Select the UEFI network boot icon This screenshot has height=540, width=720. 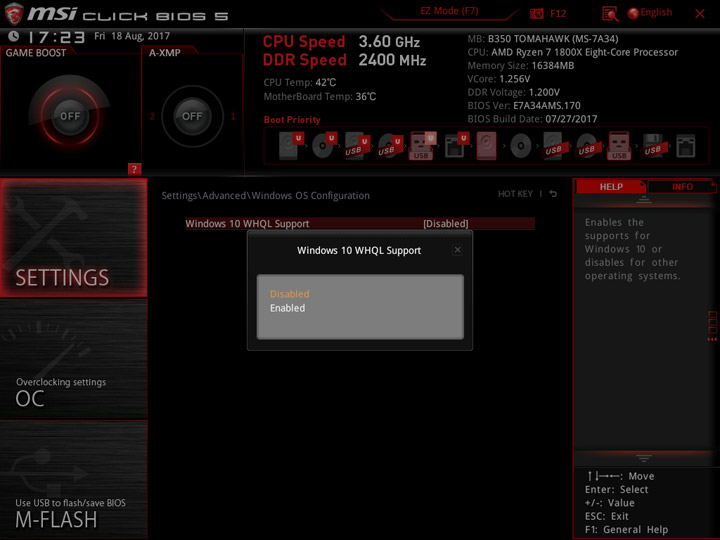click(x=456, y=146)
